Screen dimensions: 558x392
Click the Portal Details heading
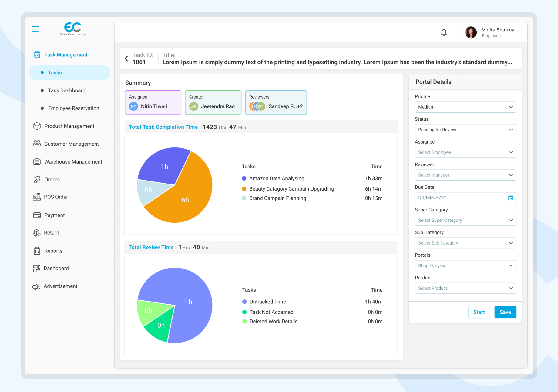pos(433,82)
